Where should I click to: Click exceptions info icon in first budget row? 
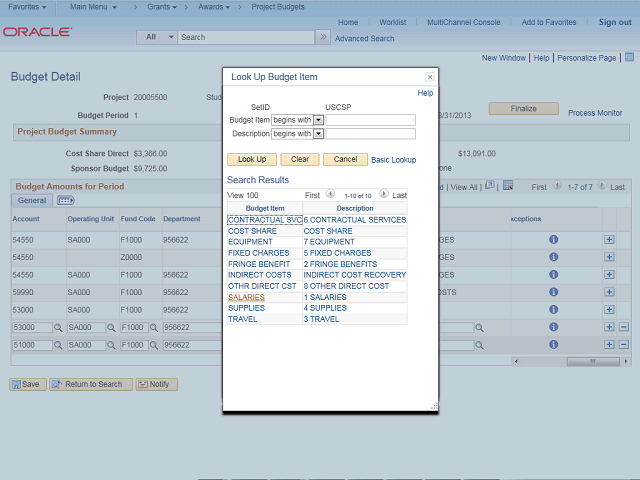[x=553, y=241]
